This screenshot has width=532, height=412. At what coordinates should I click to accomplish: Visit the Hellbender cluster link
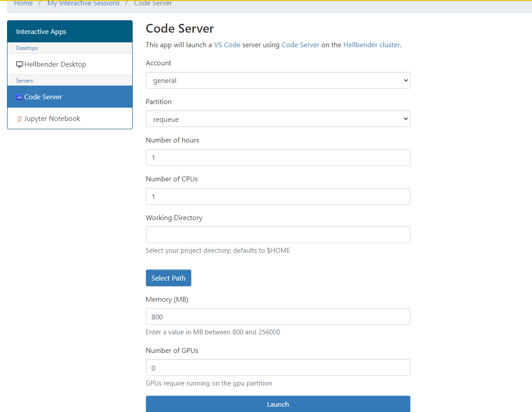(371, 45)
